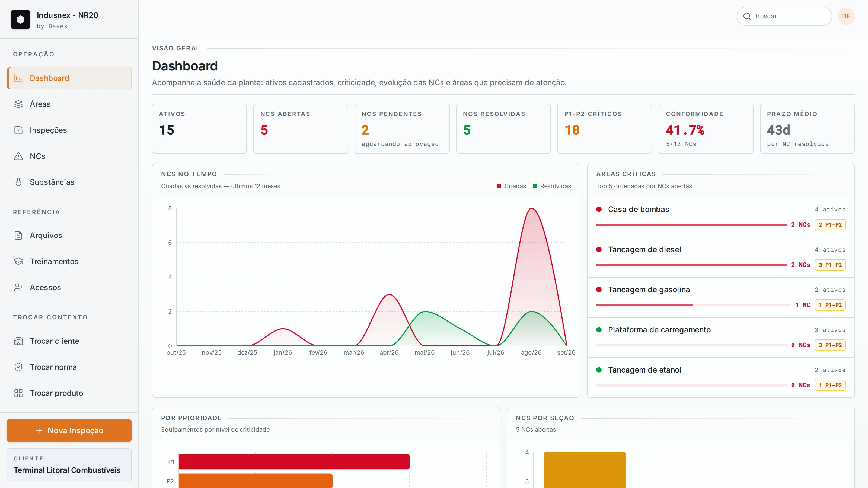Click the Trocar cliente building icon

tap(18, 341)
